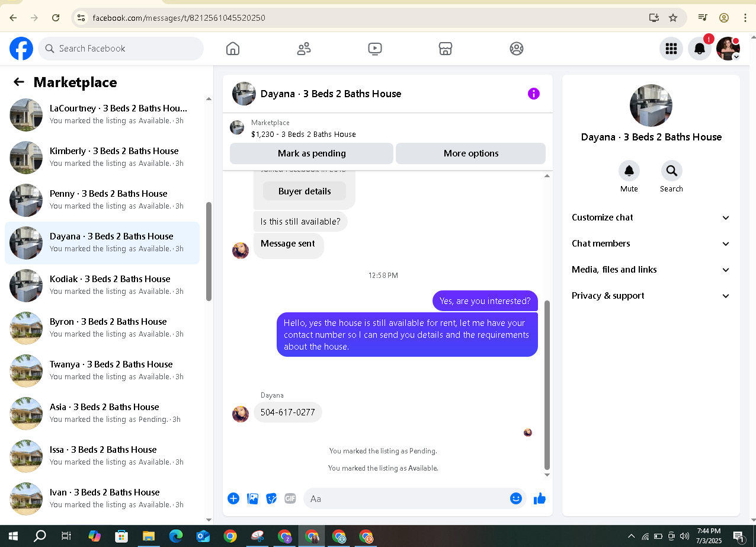Open Asia conversation marked Pending
The width and height of the screenshot is (756, 547).
click(102, 414)
